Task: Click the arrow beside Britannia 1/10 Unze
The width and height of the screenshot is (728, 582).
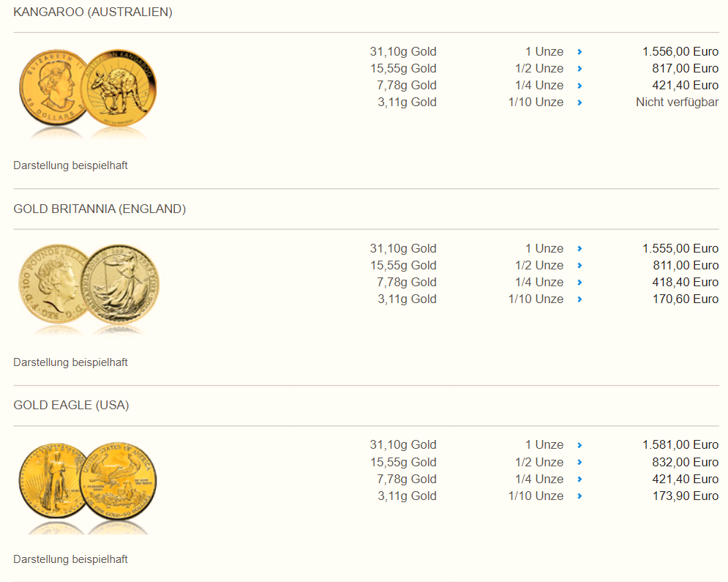Action: (x=579, y=299)
